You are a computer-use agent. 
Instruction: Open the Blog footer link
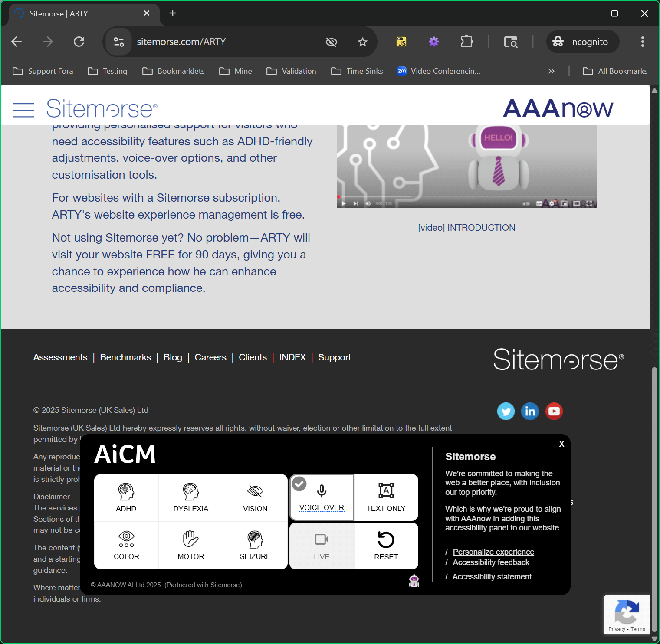[173, 357]
